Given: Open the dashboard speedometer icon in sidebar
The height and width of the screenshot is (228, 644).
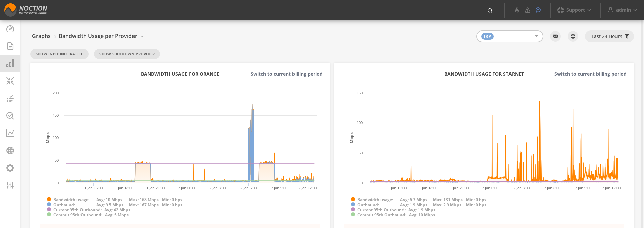Looking at the screenshot, I should (x=10, y=28).
